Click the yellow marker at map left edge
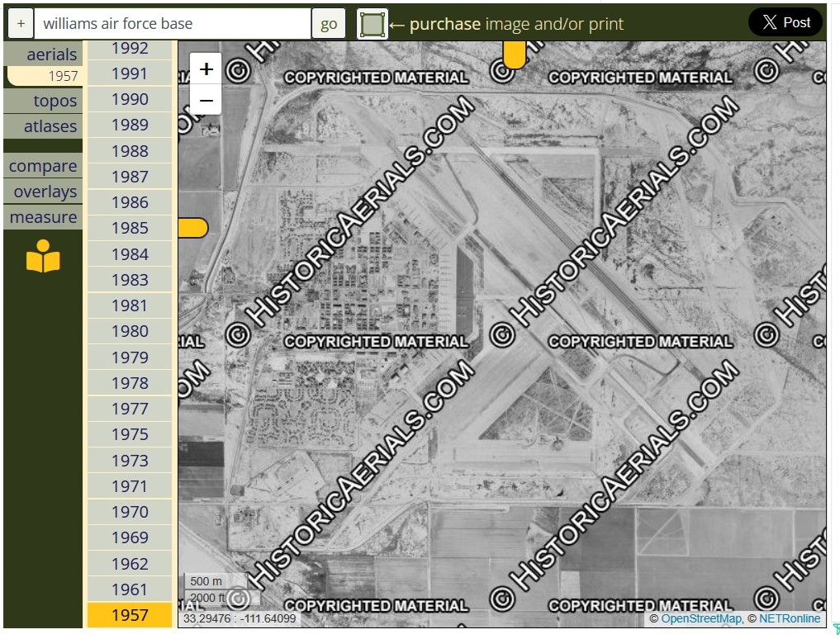The height and width of the screenshot is (639, 840). tap(192, 228)
